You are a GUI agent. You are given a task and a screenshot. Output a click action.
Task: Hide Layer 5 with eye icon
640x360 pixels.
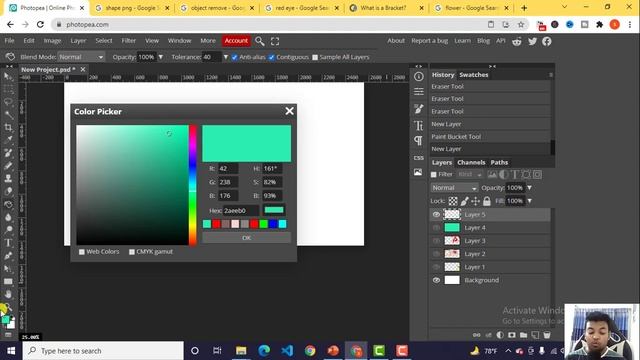point(436,214)
